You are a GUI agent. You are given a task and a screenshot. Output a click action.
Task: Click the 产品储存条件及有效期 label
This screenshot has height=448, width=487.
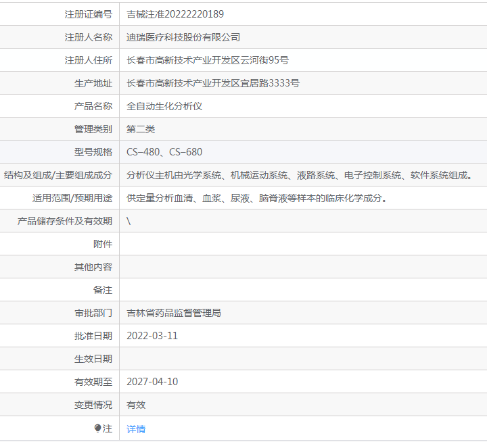(65, 221)
